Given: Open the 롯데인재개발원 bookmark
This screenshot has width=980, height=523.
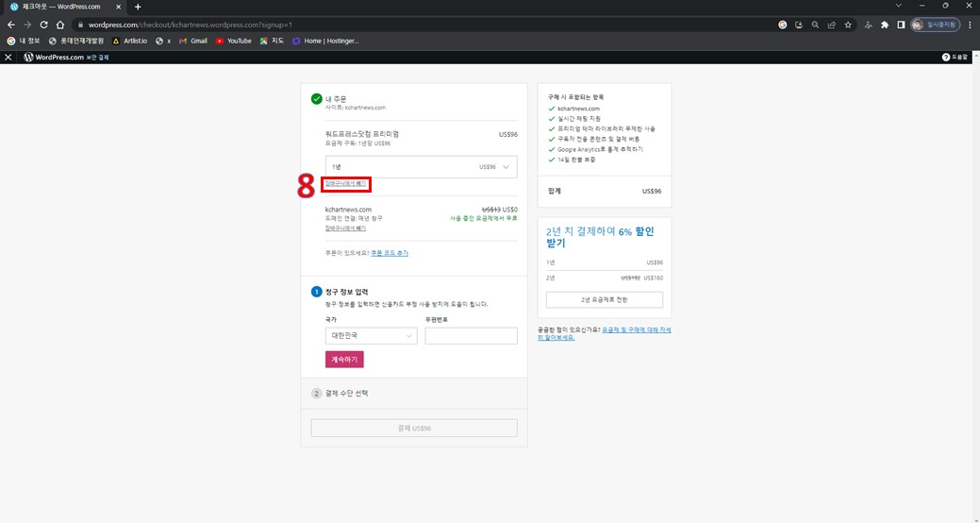Looking at the screenshot, I should click(76, 41).
